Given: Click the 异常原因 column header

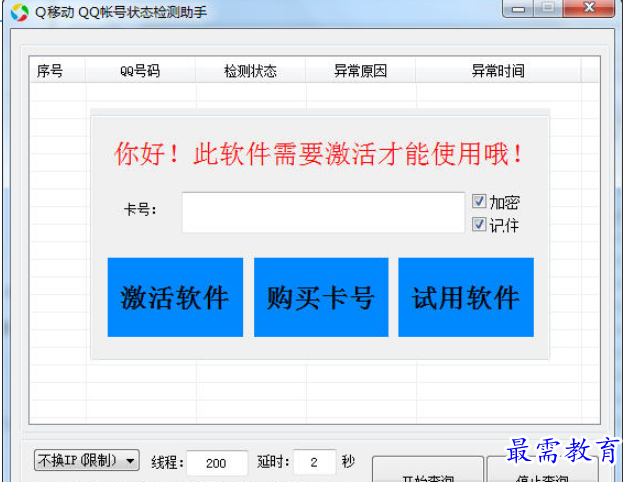Looking at the screenshot, I should click(360, 71).
